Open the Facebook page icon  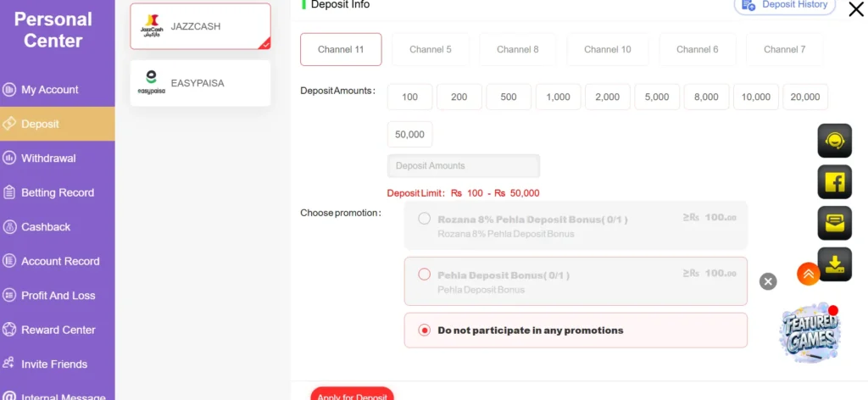tap(834, 182)
